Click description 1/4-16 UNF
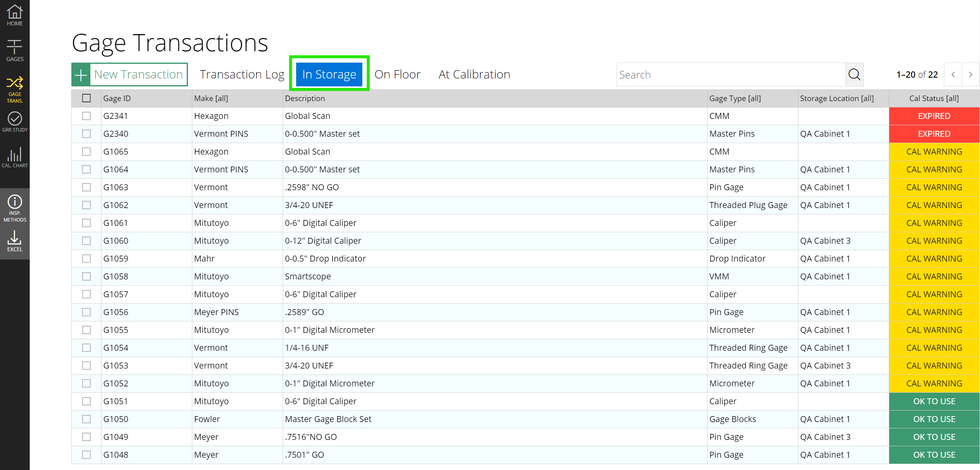Image resolution: width=980 pixels, height=470 pixels. point(307,348)
